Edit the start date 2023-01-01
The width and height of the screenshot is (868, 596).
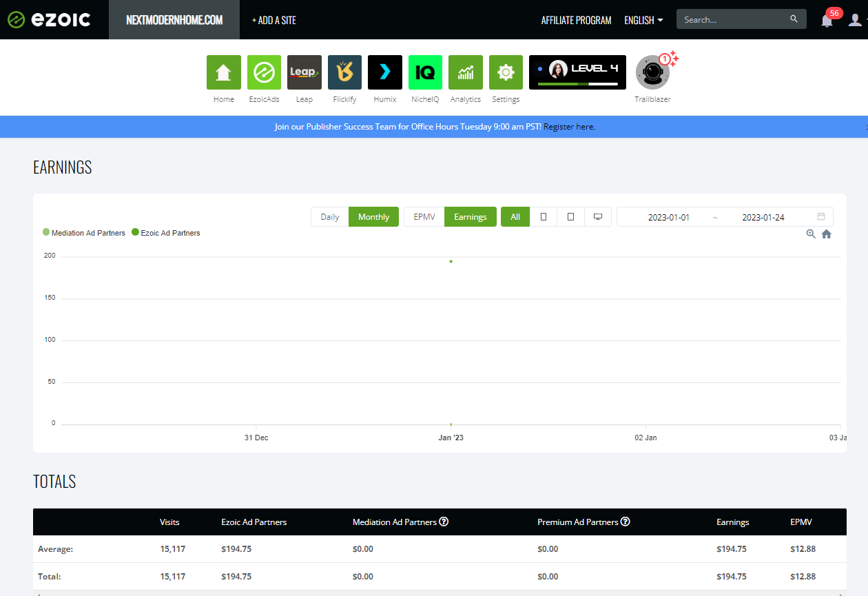[669, 217]
